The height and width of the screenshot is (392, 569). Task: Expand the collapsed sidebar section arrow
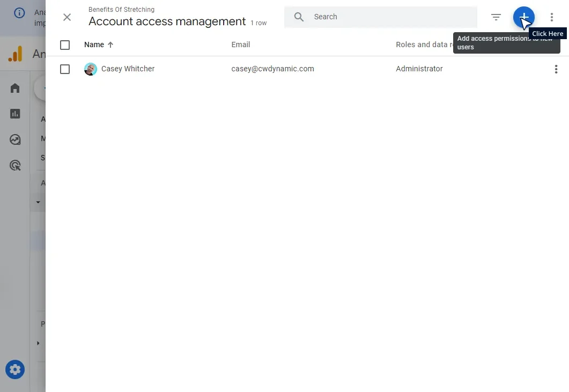click(x=38, y=343)
